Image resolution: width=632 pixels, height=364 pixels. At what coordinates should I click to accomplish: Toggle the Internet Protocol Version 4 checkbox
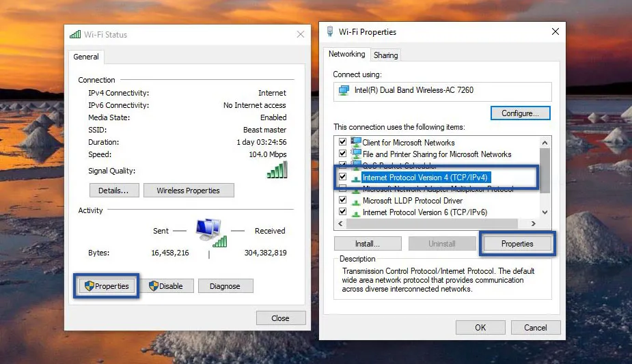(x=342, y=177)
